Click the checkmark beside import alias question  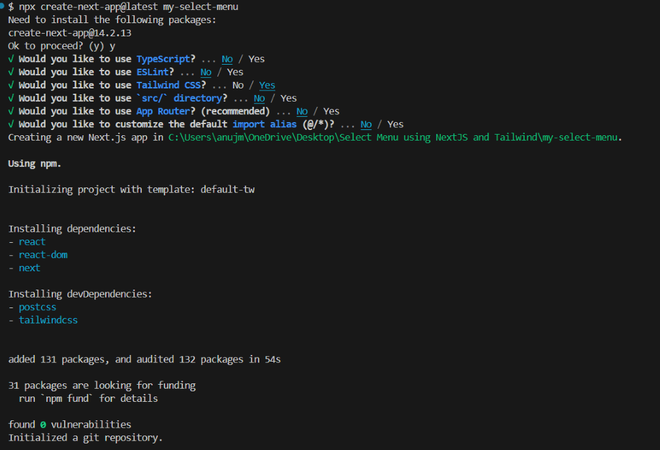pyautogui.click(x=10, y=124)
